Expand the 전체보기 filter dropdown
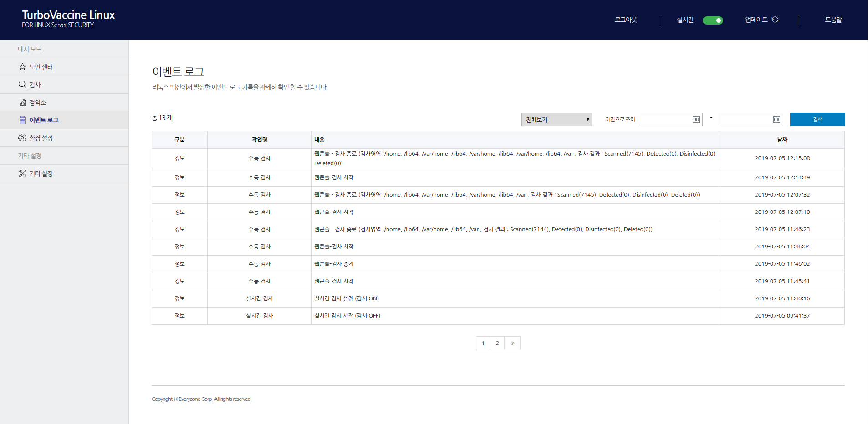This screenshot has width=868, height=424. point(556,120)
